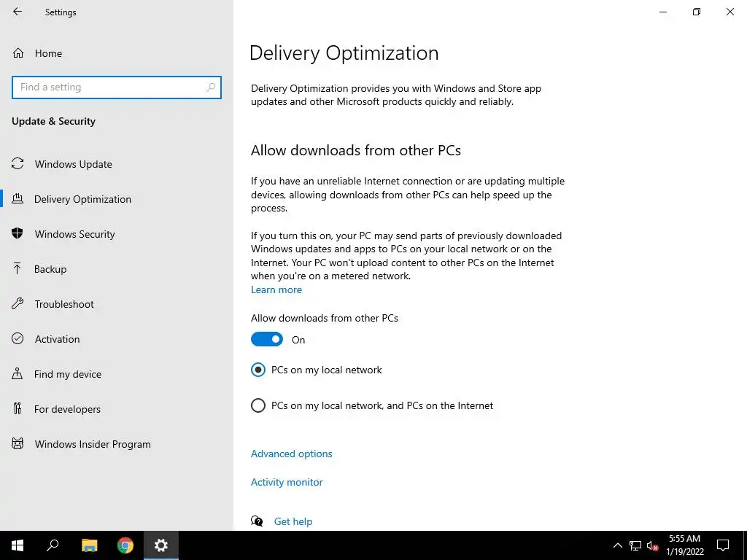Screen dimensions: 747x560
Task: Open Activity monitor link
Action: (287, 482)
